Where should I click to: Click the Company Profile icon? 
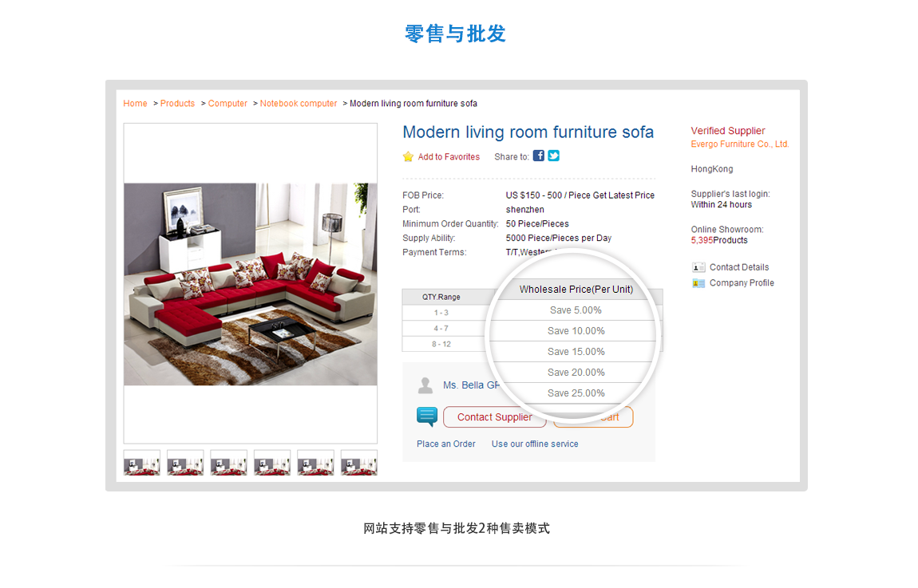[x=698, y=283]
